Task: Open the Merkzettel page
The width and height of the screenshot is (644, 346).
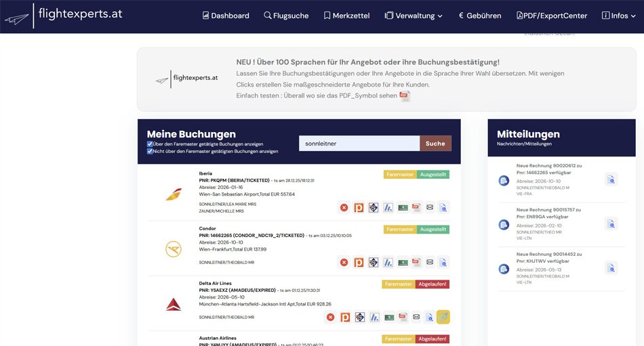Action: click(x=346, y=16)
